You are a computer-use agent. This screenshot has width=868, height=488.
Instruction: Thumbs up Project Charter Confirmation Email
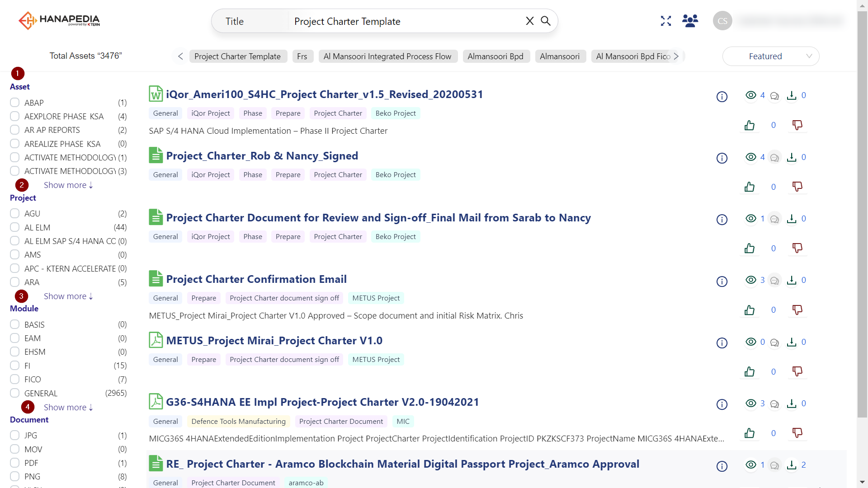(750, 310)
